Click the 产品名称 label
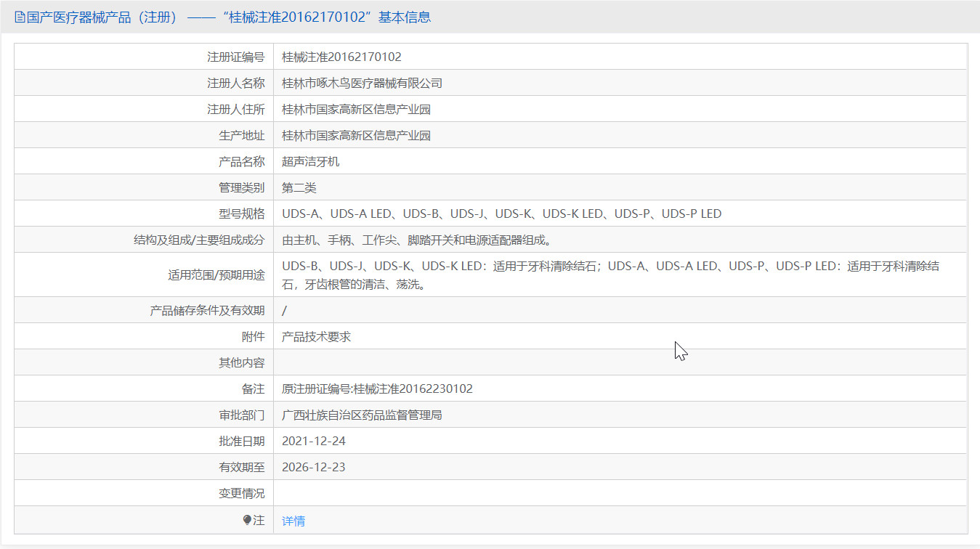 click(x=241, y=161)
